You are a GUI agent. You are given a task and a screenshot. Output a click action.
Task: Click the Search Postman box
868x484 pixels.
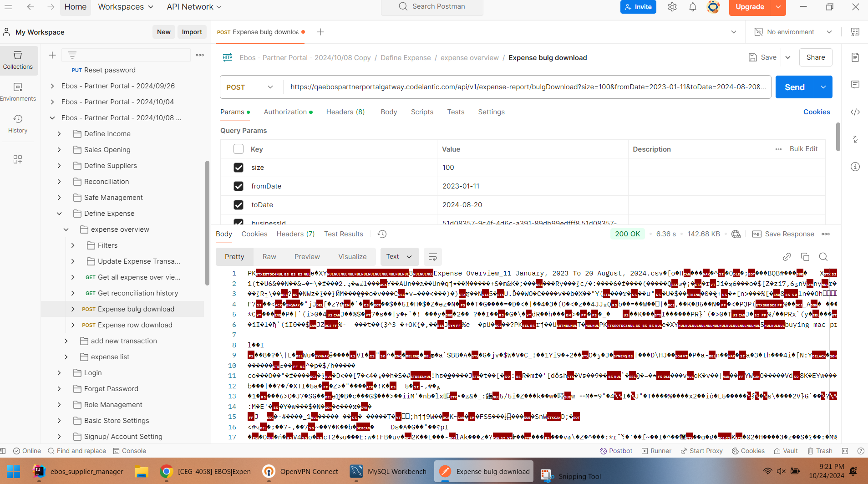click(x=432, y=7)
